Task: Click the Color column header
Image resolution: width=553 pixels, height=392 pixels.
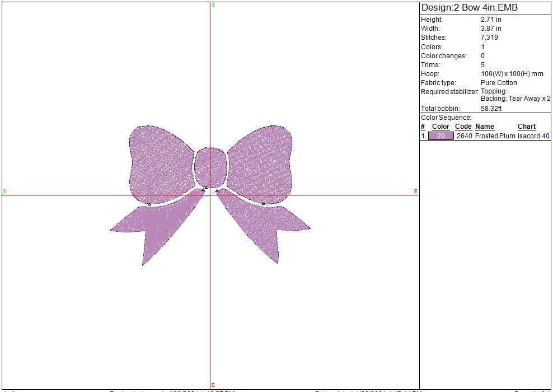Action: click(440, 127)
